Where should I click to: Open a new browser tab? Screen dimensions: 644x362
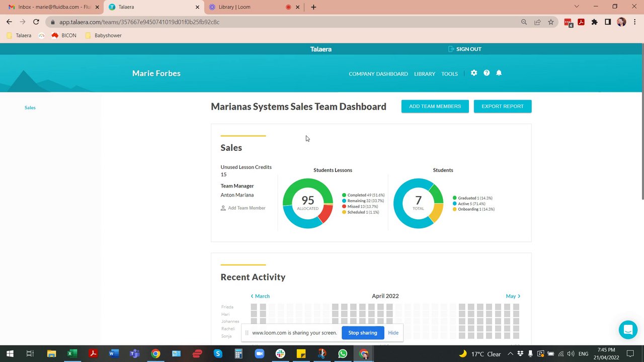click(313, 7)
